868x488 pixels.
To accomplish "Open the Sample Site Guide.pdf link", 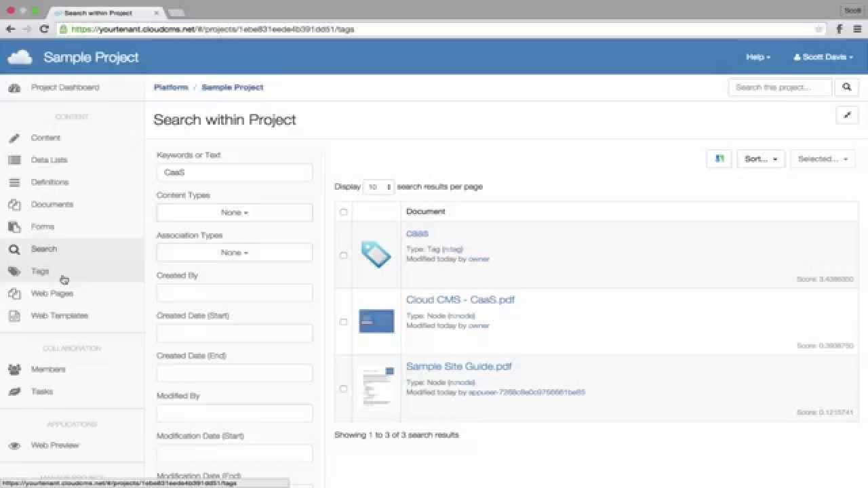I will coord(459,366).
